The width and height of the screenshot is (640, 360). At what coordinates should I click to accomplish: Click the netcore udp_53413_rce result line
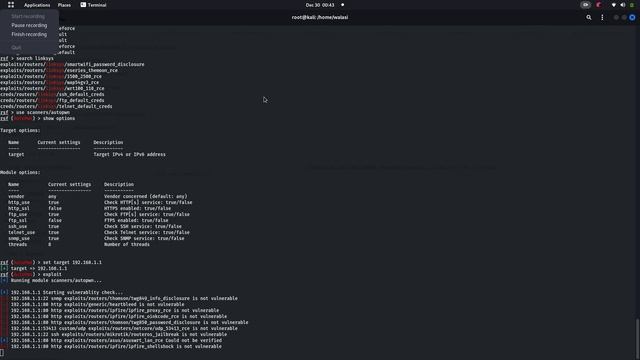tap(119, 328)
